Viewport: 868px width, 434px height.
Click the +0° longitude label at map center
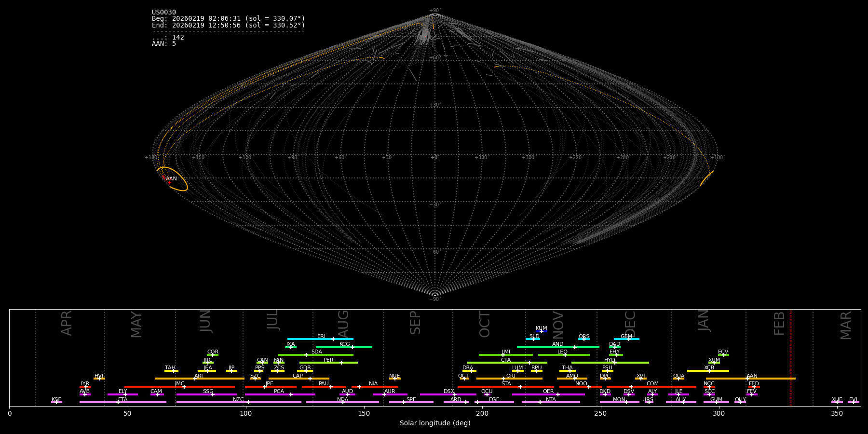(435, 157)
